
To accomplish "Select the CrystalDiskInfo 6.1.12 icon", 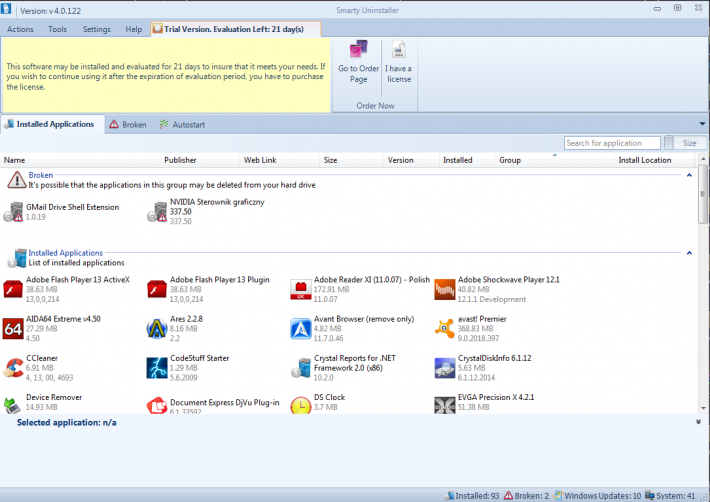I will coord(445,368).
